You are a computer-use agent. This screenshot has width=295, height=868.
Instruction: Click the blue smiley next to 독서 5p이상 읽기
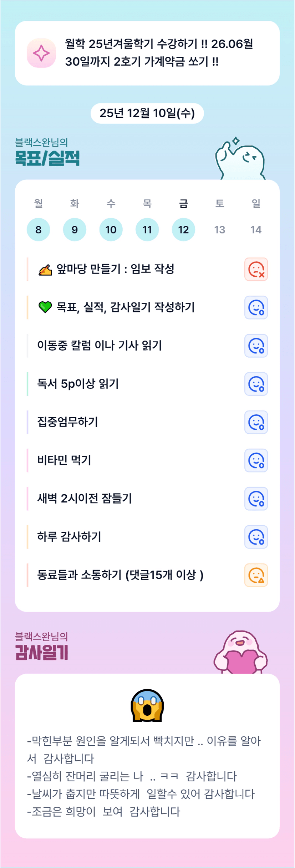(256, 384)
